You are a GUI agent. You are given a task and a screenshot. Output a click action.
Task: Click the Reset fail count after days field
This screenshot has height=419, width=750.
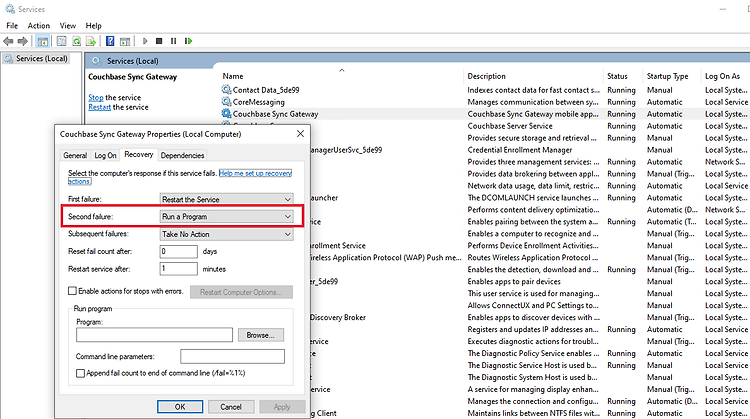point(178,251)
